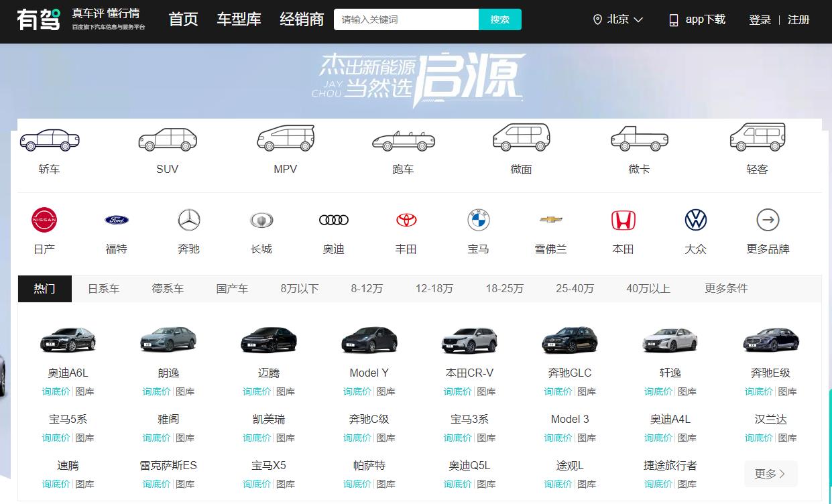This screenshot has height=504, width=832.
Task: Select the 跑车 sports car icon
Action: click(404, 141)
